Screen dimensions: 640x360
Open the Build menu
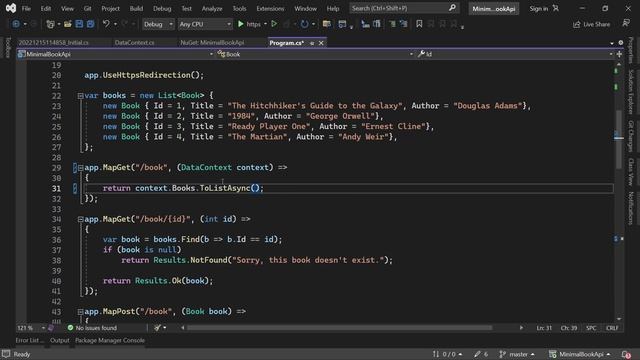click(136, 9)
